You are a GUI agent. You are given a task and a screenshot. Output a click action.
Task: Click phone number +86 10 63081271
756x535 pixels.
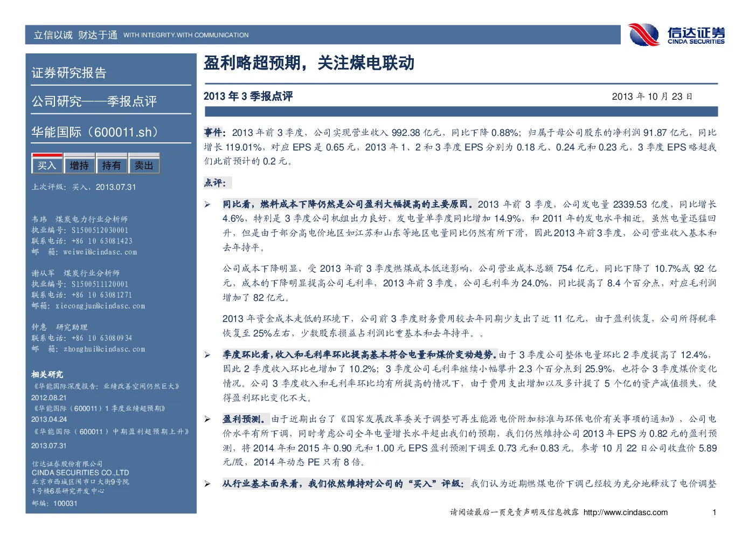point(102,295)
